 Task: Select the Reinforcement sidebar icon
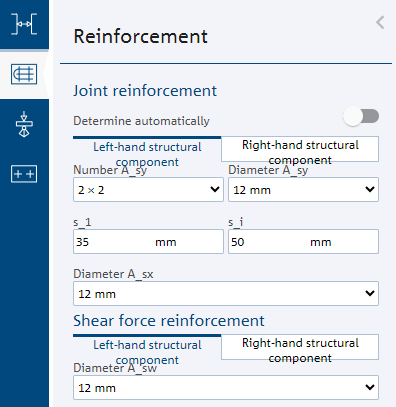coord(24,74)
